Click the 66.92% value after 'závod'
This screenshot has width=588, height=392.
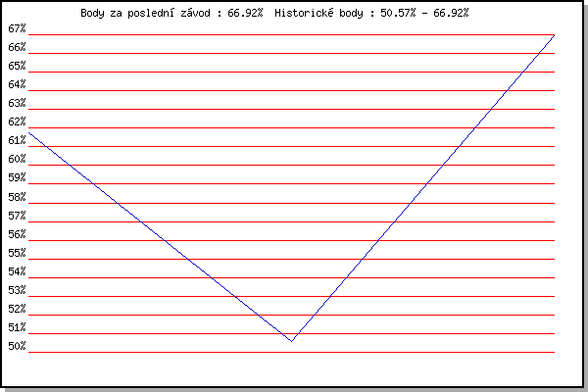pyautogui.click(x=245, y=13)
